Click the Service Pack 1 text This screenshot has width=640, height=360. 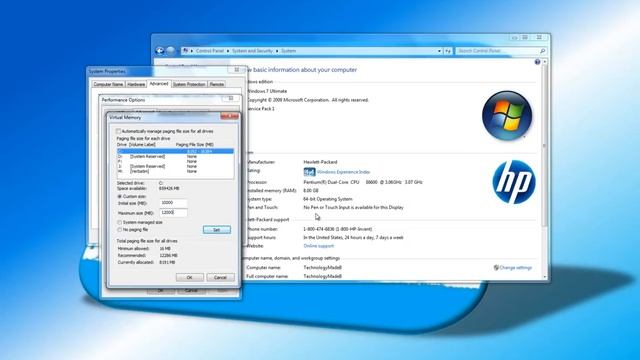260,109
